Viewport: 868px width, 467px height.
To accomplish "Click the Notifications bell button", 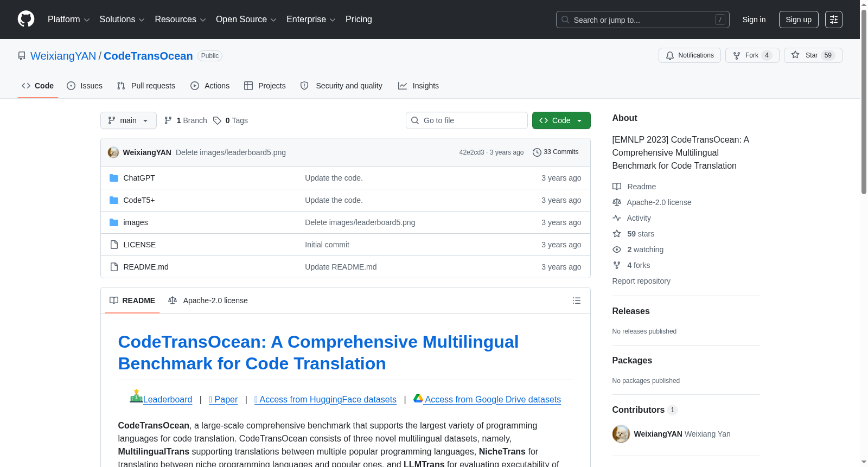I will pyautogui.click(x=690, y=55).
